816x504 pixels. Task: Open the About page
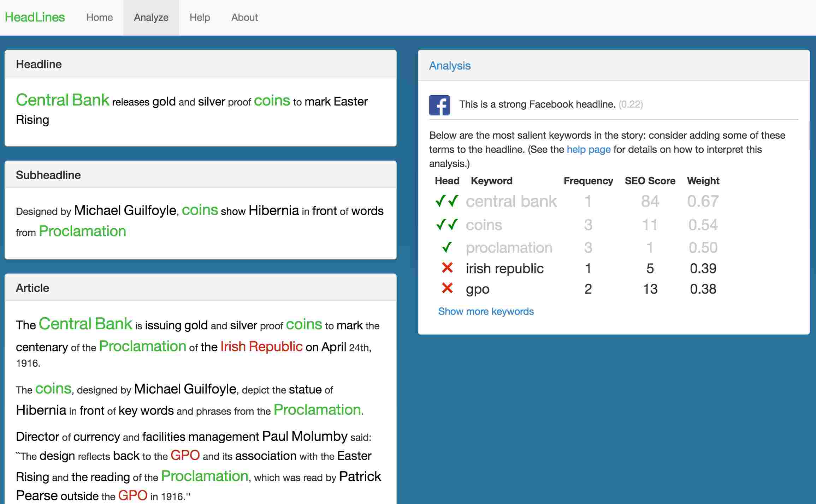tap(244, 17)
